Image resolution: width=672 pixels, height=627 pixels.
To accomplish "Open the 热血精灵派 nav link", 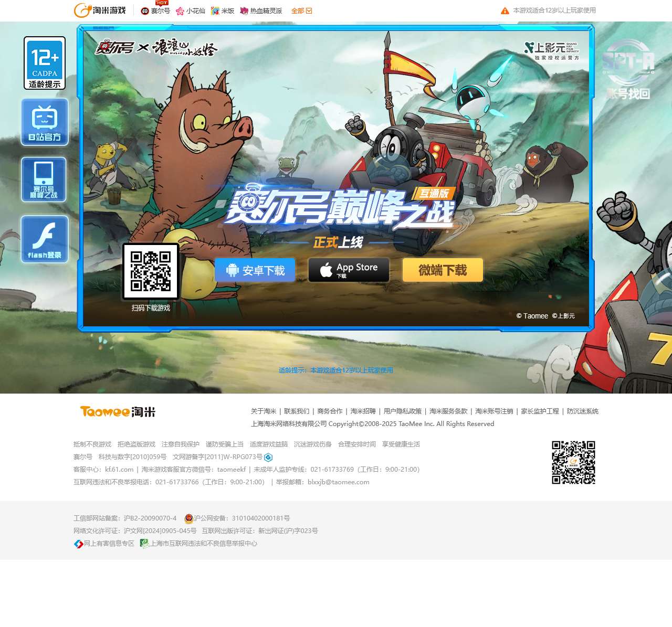I will click(x=261, y=11).
